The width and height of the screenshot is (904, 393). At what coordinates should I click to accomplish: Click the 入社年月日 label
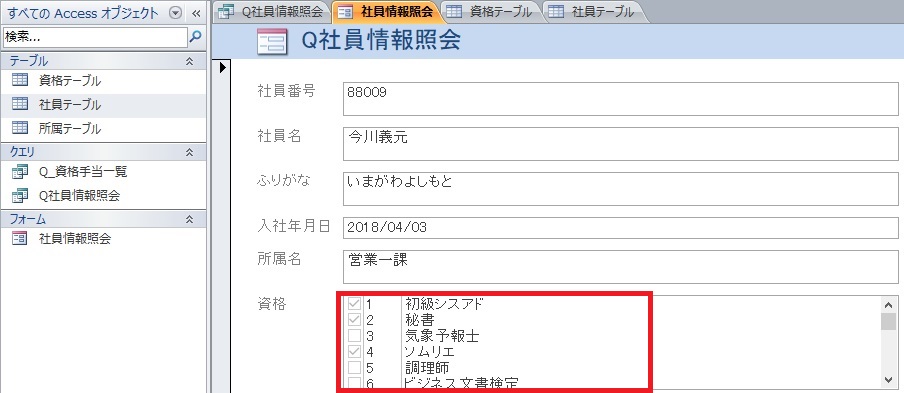coord(293,226)
